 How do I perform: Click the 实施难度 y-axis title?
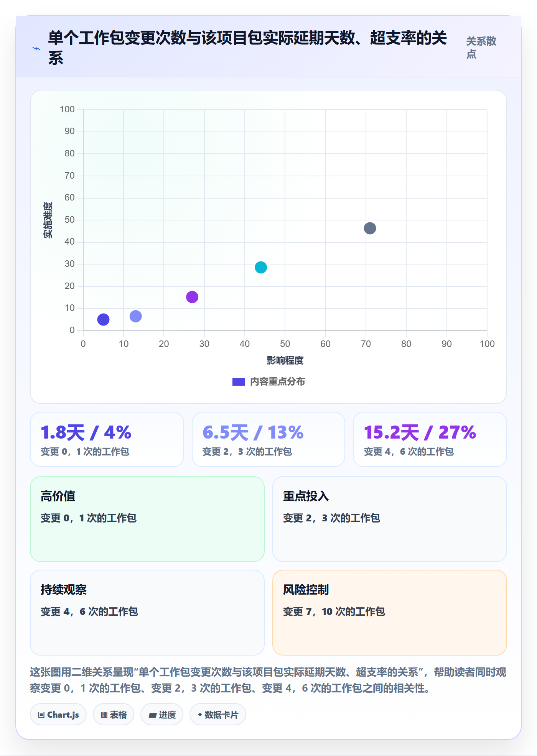[48, 220]
